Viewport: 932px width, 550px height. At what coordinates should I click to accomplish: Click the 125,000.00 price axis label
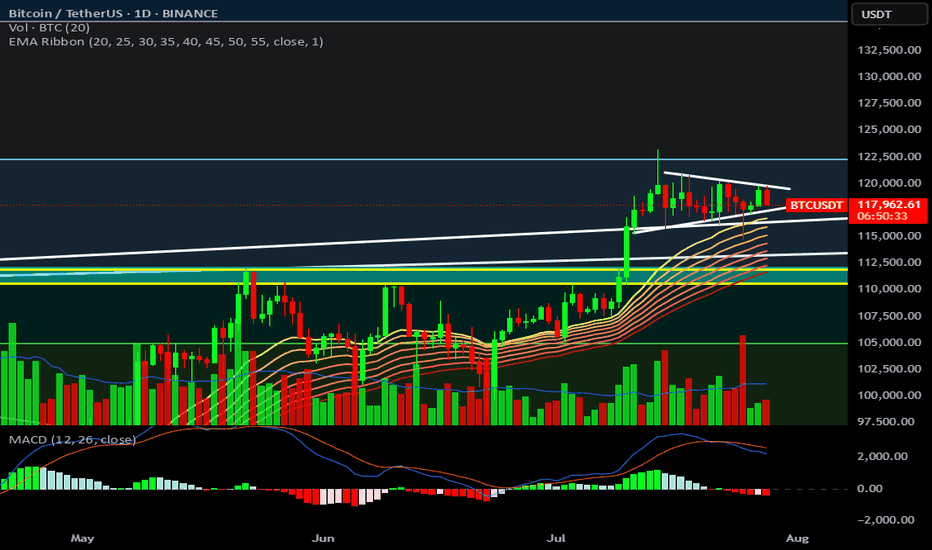tap(889, 129)
